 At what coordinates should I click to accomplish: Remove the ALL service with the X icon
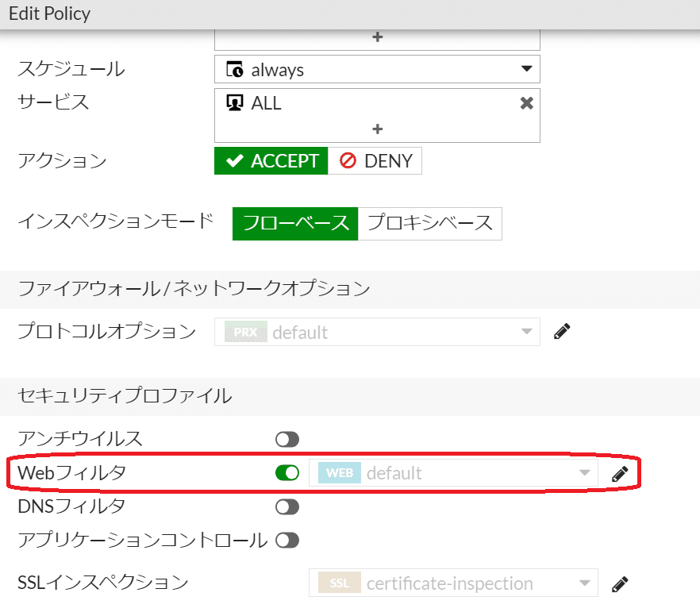click(x=527, y=103)
